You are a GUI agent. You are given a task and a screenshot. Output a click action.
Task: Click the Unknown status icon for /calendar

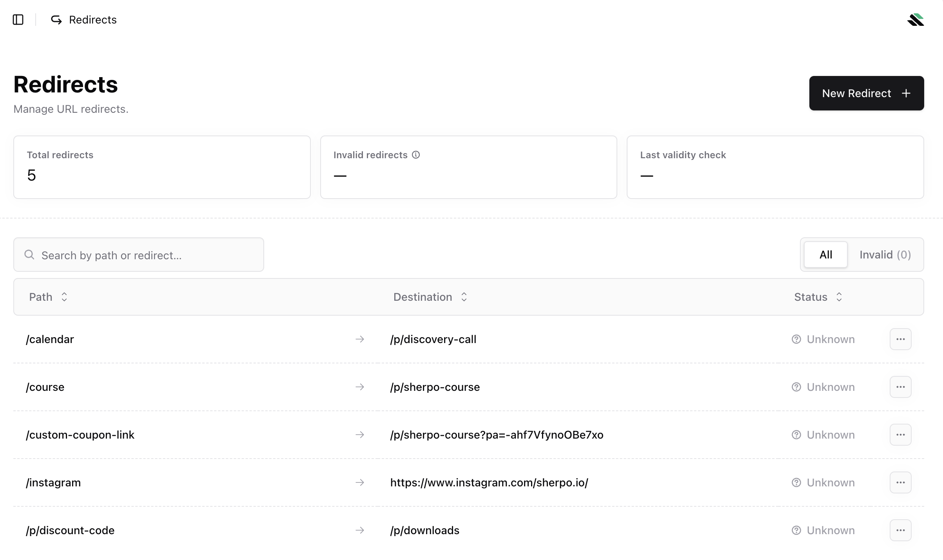(796, 339)
